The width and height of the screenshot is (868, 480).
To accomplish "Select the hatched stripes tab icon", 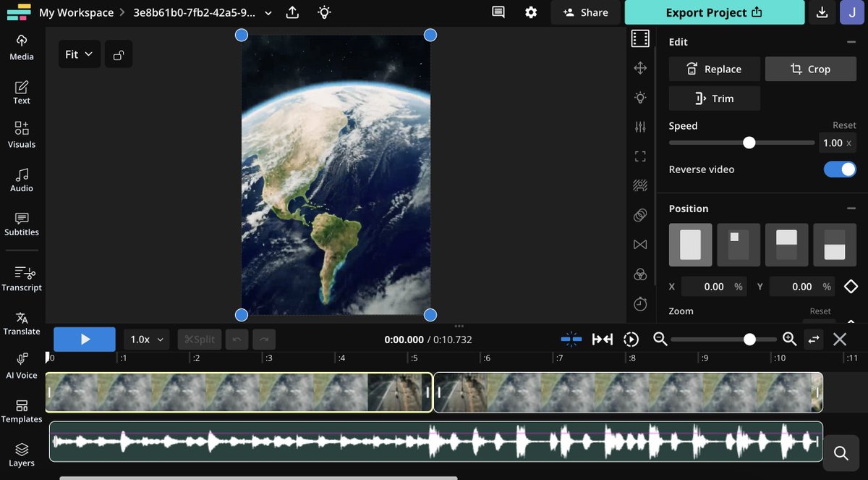I will [640, 186].
